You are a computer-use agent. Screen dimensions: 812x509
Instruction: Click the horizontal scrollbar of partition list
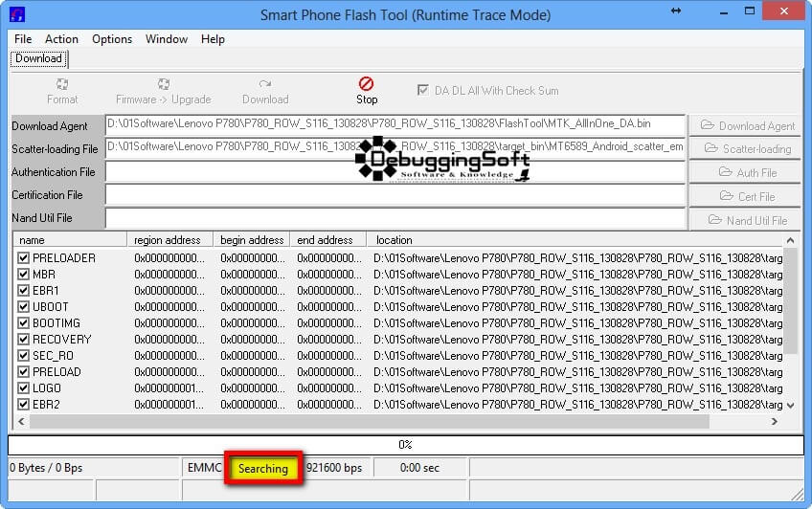pos(369,422)
